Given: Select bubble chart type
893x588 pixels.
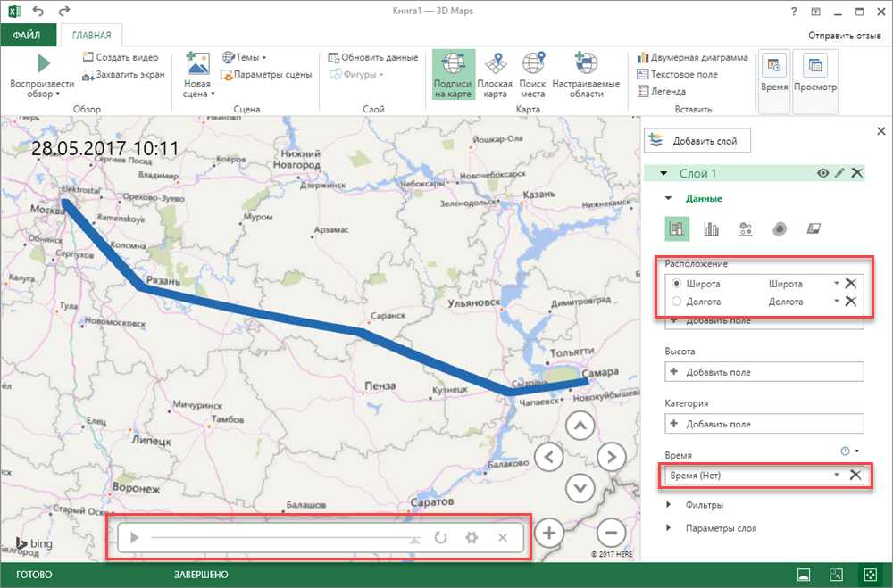Looking at the screenshot, I should click(745, 228).
